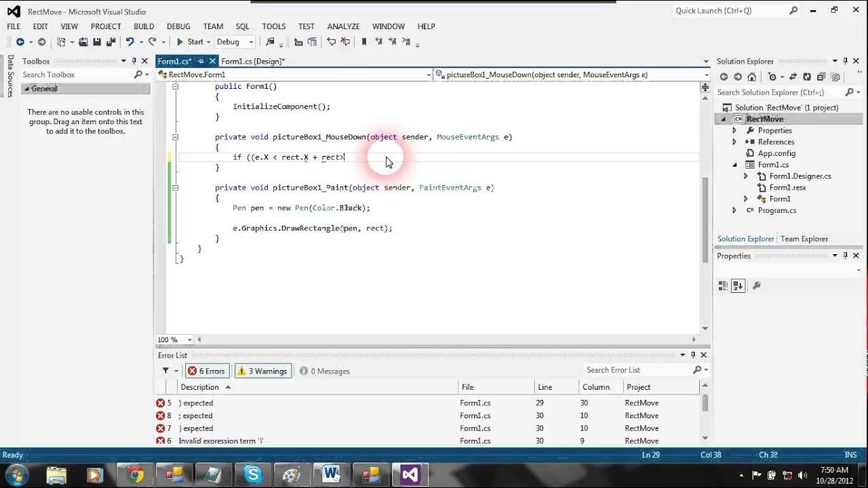Sort errors by the Line column header
The height and width of the screenshot is (488, 868).
[557, 387]
